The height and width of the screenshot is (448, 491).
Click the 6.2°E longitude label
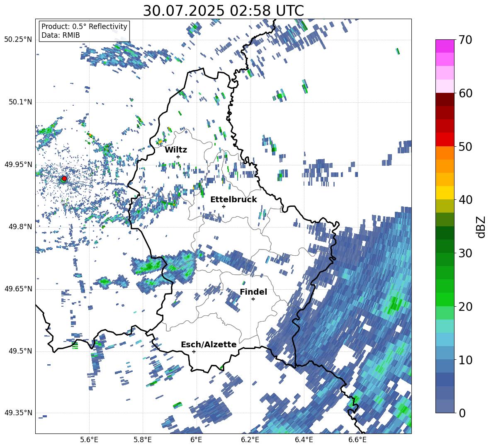[x=250, y=440]
